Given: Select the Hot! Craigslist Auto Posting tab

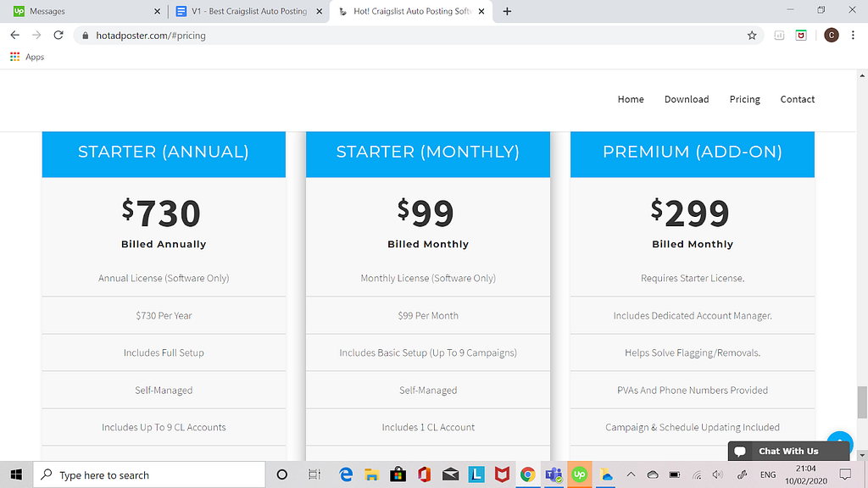Looking at the screenshot, I should [410, 11].
